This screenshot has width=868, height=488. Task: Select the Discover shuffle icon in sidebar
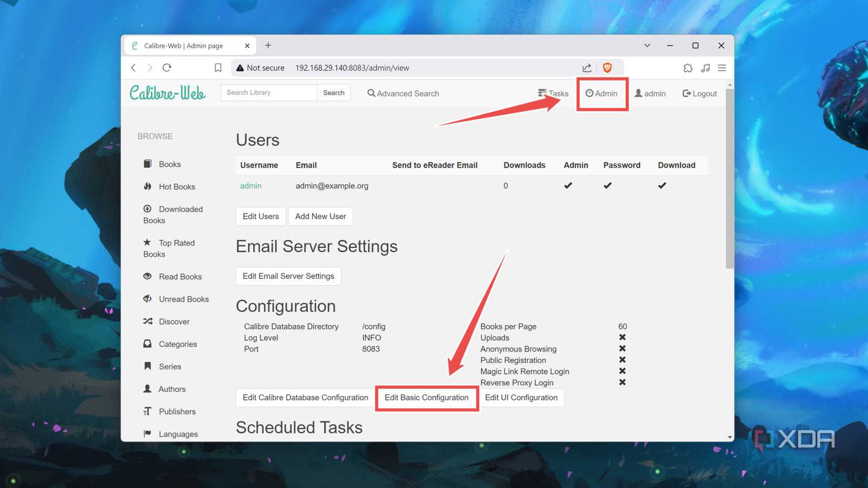(x=147, y=321)
